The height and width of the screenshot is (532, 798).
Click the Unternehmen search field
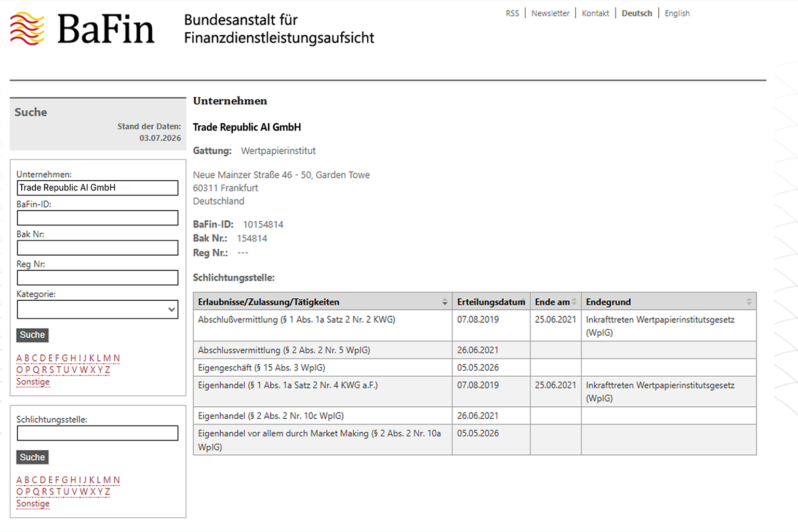(98, 188)
